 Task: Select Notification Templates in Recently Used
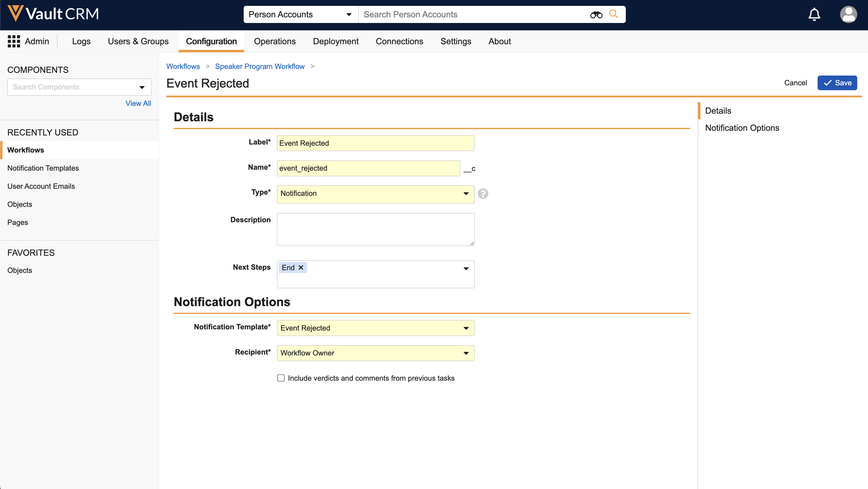[x=43, y=168]
